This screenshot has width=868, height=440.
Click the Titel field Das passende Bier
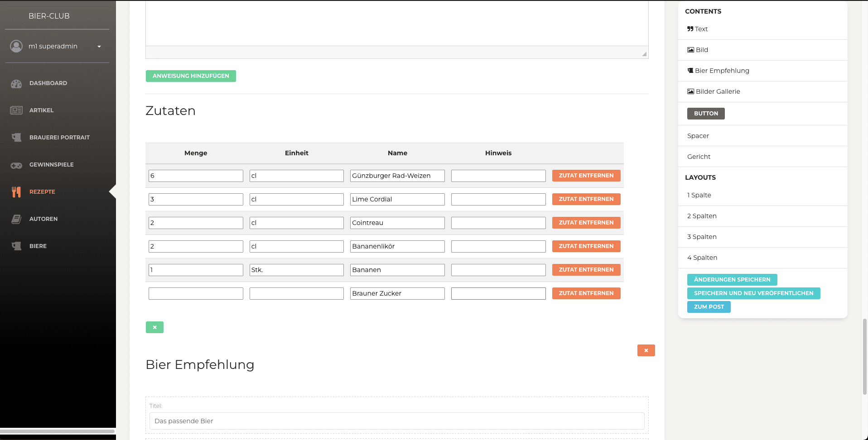tap(396, 421)
